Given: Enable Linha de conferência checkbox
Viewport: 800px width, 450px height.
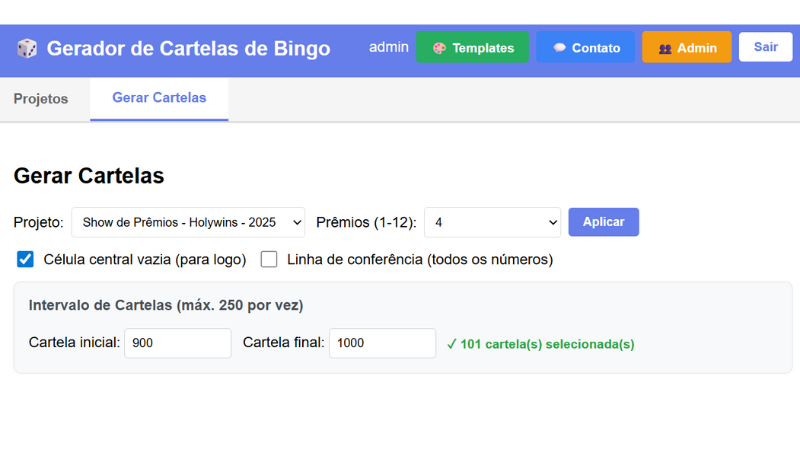Looking at the screenshot, I should pos(269,259).
